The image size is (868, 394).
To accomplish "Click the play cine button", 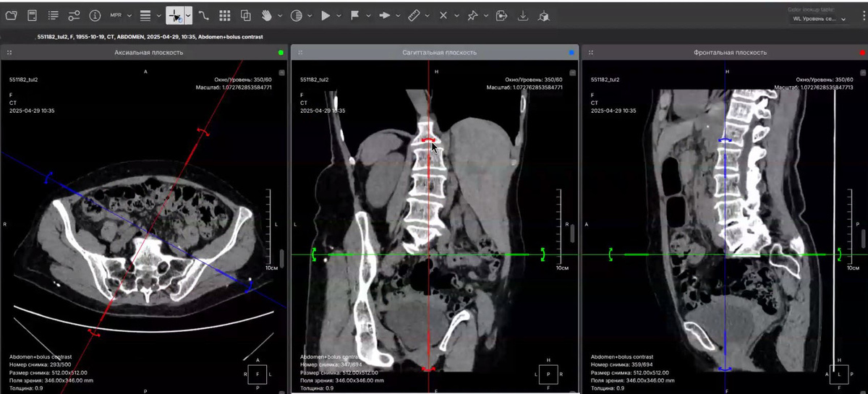I will pos(325,15).
